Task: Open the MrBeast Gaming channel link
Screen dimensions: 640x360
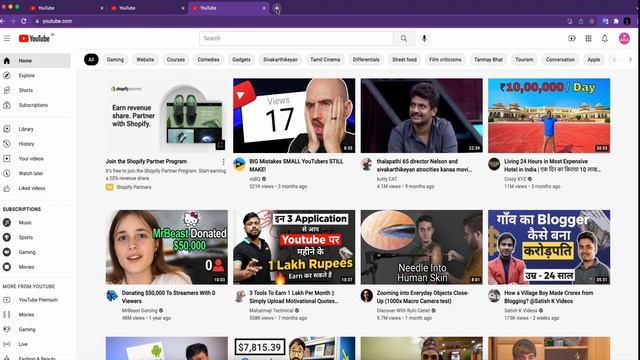Action: pos(139,310)
